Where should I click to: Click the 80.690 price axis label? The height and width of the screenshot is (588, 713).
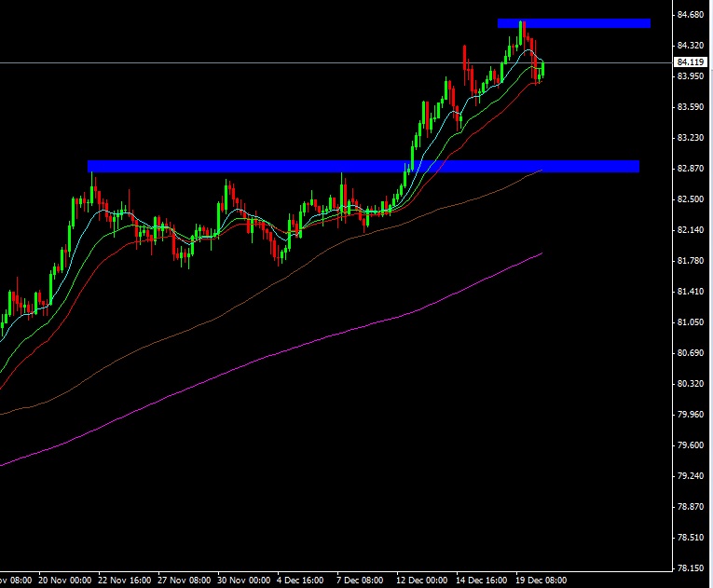[691, 353]
